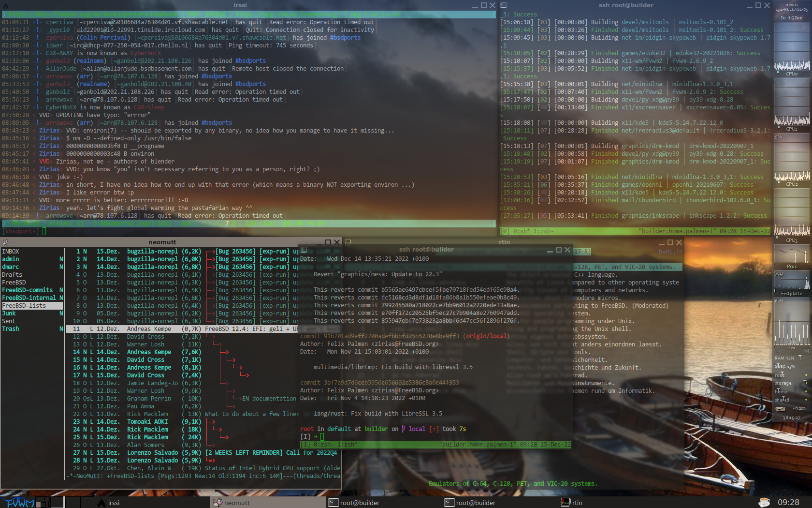Click the Proc chart in system monitor

[x=792, y=256]
